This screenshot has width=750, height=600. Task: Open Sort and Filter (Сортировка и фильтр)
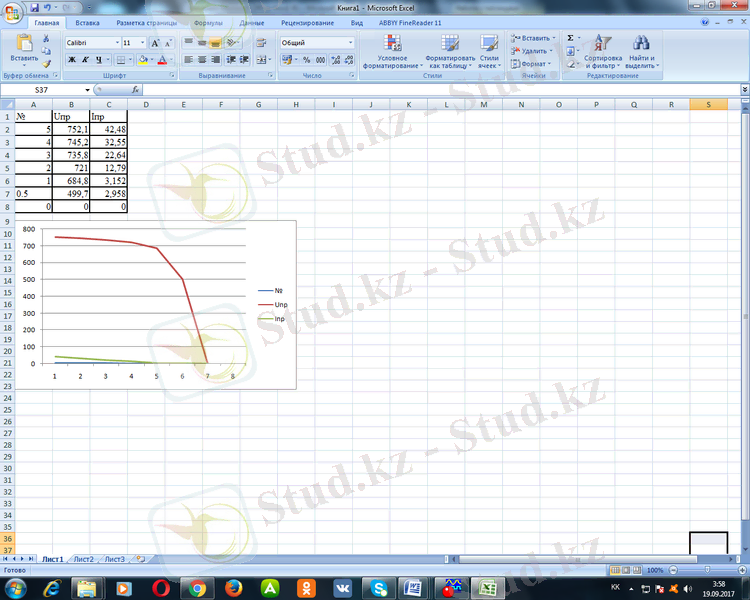click(x=602, y=52)
